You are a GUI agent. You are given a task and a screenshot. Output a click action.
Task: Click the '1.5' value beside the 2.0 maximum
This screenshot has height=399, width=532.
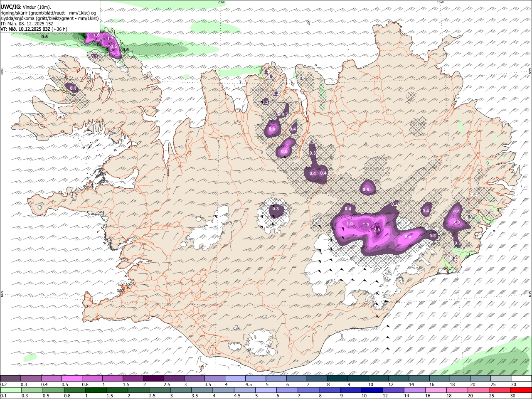coord(366,224)
